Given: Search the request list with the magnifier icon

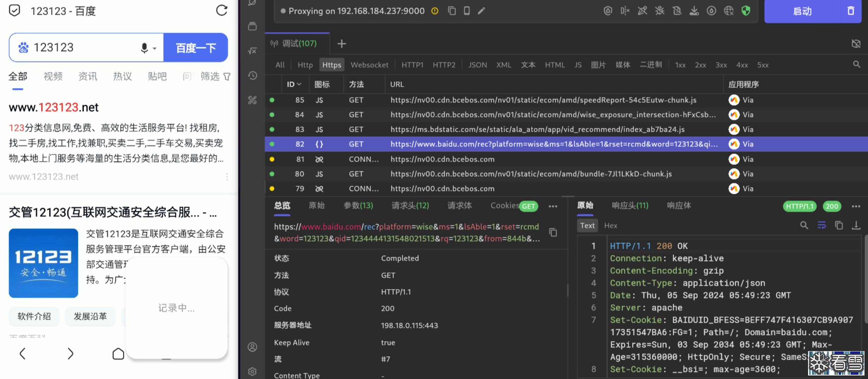Looking at the screenshot, I should click(x=857, y=64).
